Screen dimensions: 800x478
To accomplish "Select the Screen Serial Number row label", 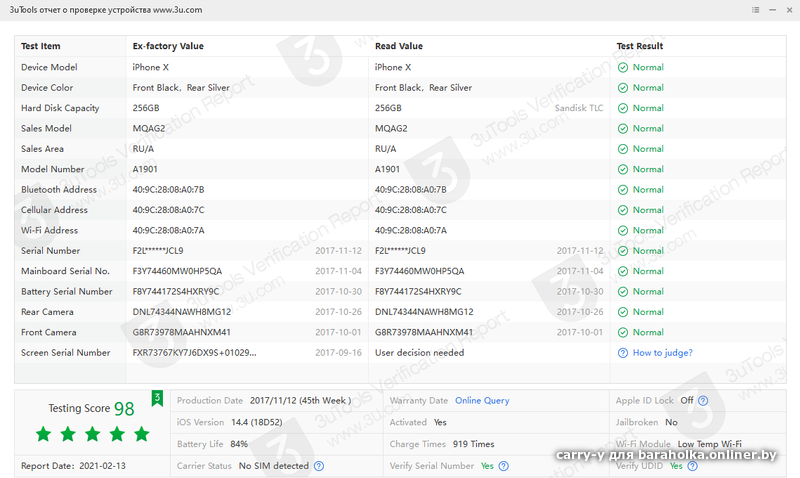I will click(65, 353).
